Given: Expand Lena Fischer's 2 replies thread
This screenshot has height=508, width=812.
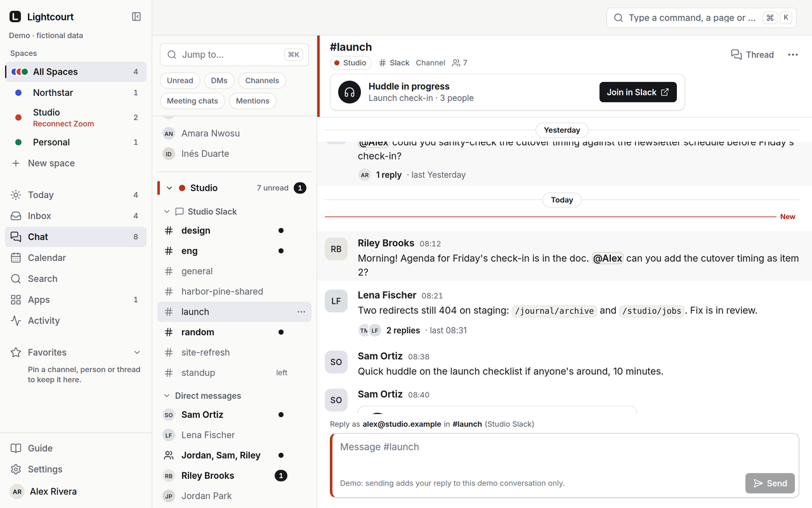Looking at the screenshot, I should [x=403, y=330].
